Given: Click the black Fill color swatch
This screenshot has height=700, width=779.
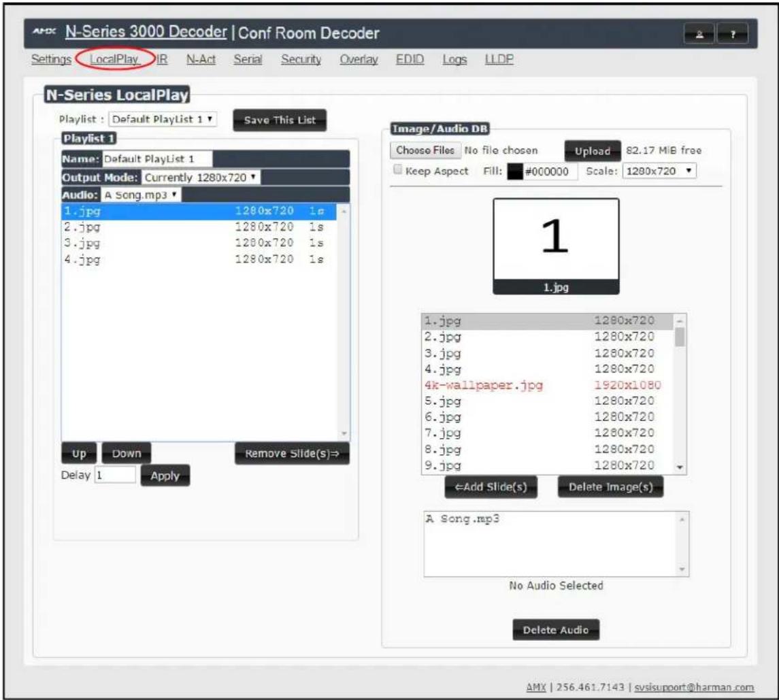Looking at the screenshot, I should [515, 171].
